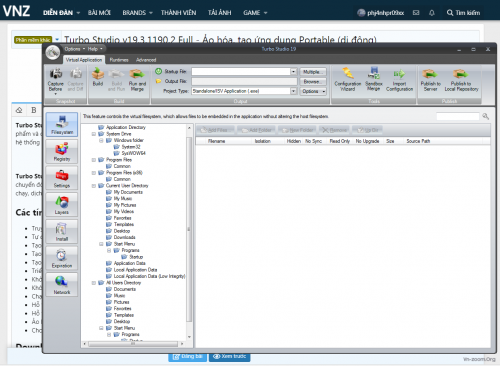The image size is (500, 366).
Task: Click the filesystem search input field
Action: coord(458,116)
